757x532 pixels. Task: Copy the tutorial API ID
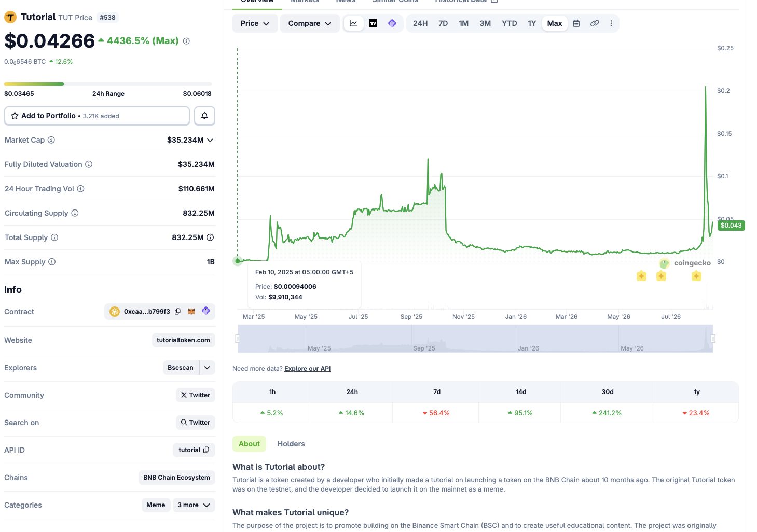pyautogui.click(x=206, y=450)
